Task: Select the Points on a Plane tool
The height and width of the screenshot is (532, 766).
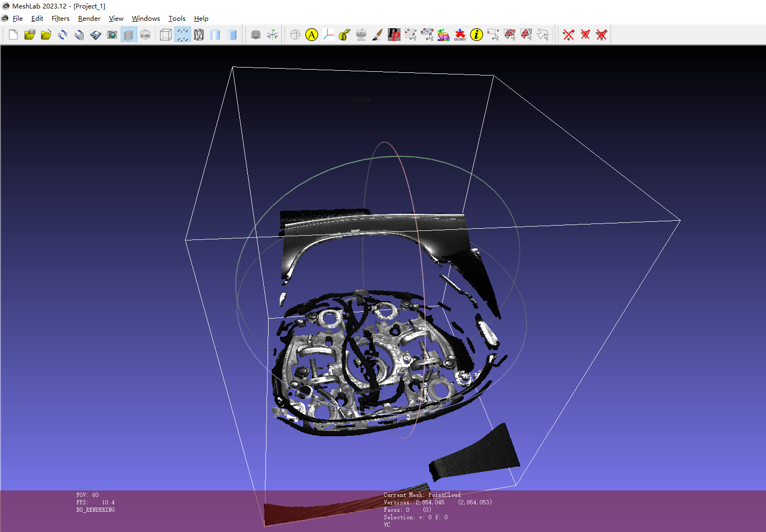Action: coord(427,35)
